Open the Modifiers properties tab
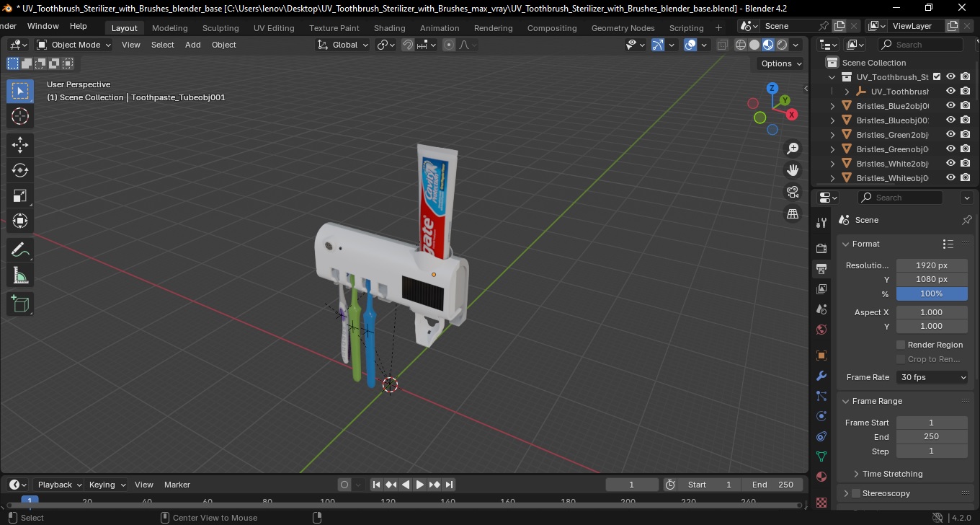This screenshot has height=525, width=980. (821, 376)
